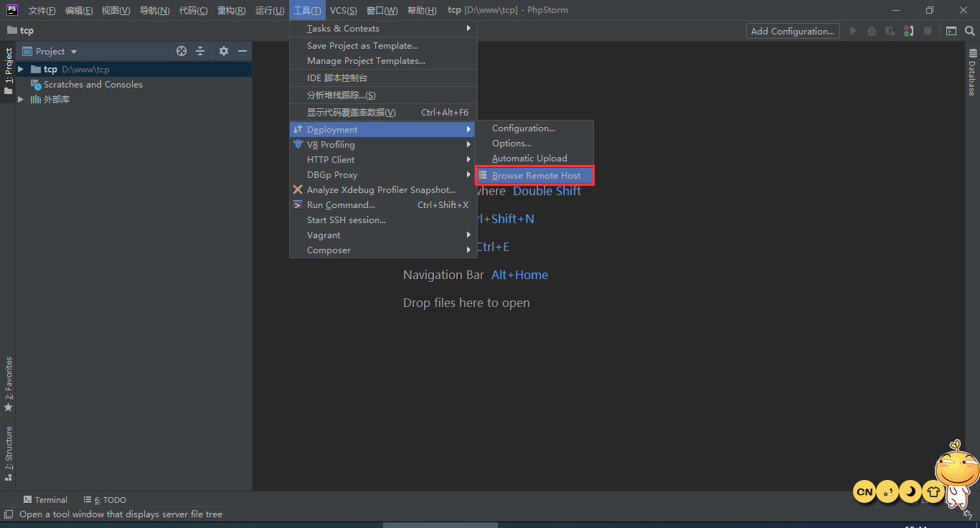Click the moon icon in IME toolbar
The image size is (980, 528).
[910, 491]
